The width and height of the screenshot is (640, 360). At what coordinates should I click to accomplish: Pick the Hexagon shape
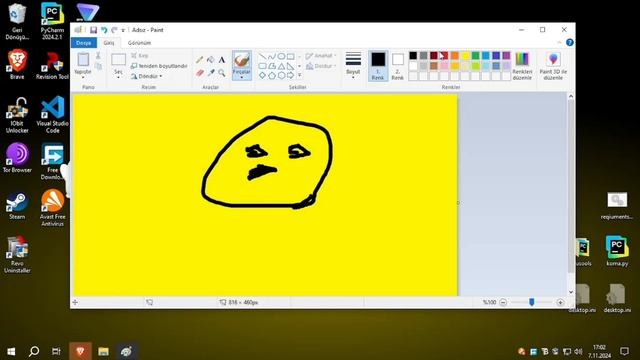point(281,75)
